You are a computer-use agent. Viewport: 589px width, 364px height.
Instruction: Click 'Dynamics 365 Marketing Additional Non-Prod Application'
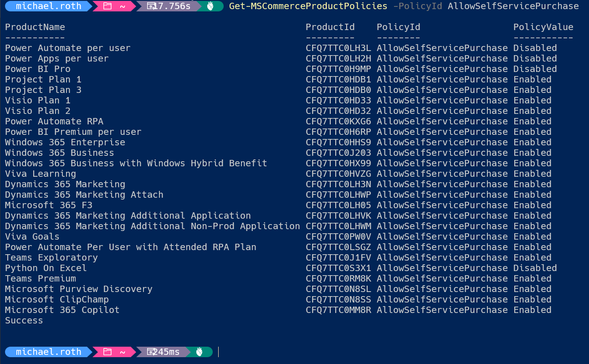[153, 226]
